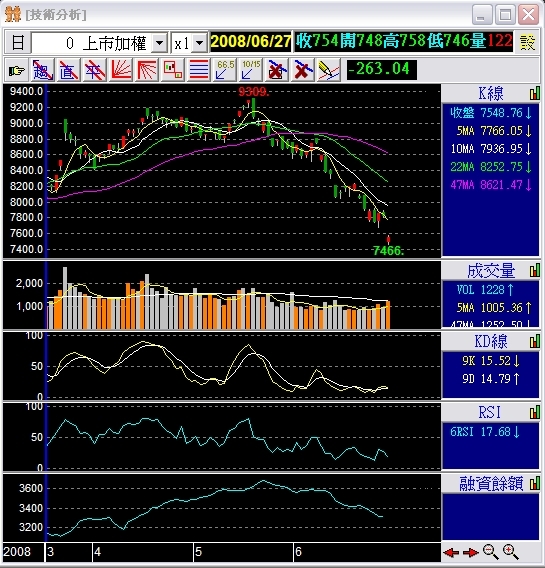
Task: Delete a single line with red X icon
Action: (303, 70)
